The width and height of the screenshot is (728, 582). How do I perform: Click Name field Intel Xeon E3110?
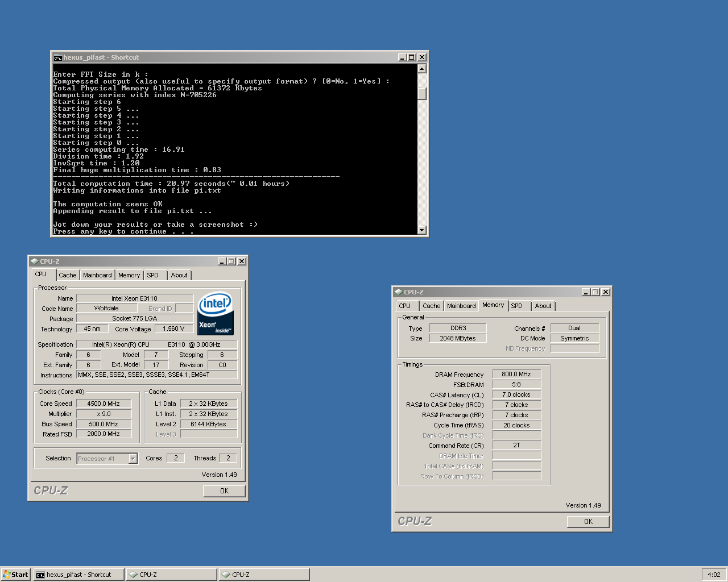135,298
